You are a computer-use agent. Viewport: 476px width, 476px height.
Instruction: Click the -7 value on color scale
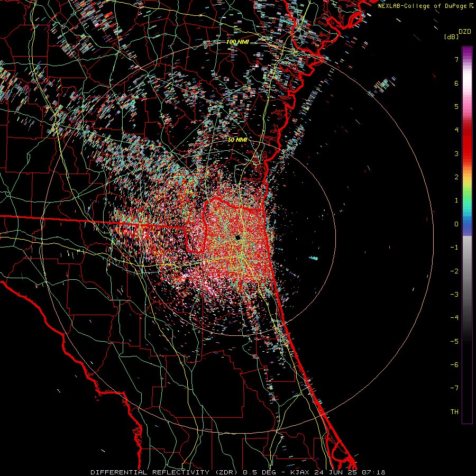point(454,388)
